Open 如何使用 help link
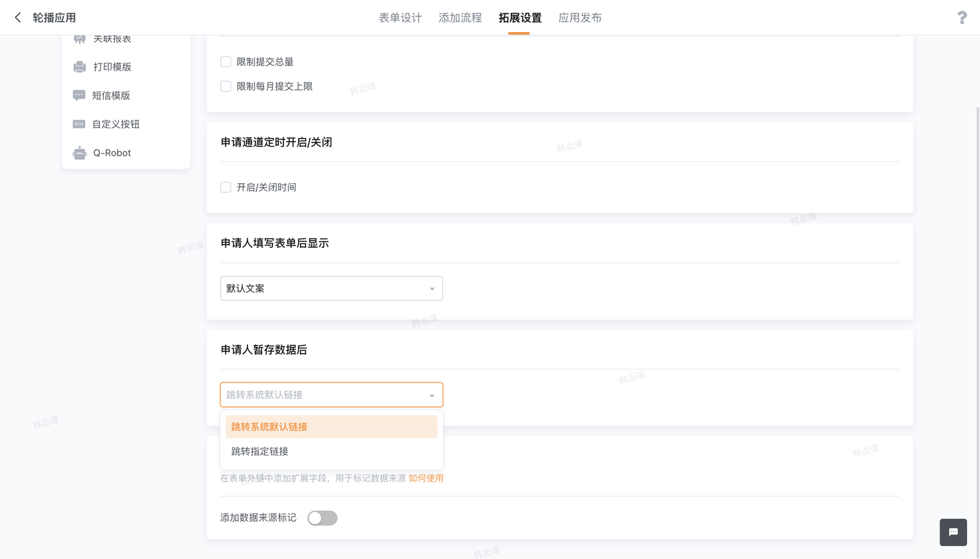The width and height of the screenshot is (980, 559). pos(426,478)
